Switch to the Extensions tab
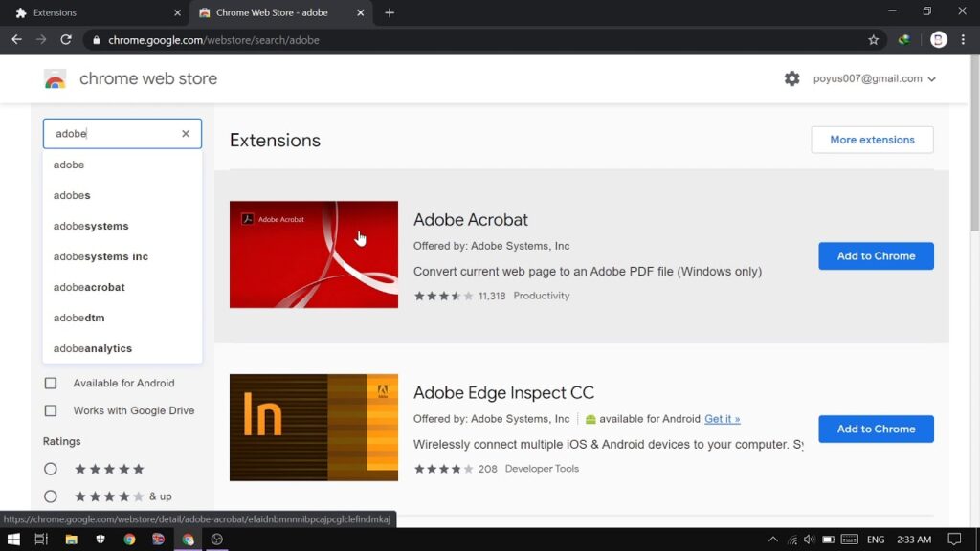This screenshot has height=551, width=980. click(97, 13)
